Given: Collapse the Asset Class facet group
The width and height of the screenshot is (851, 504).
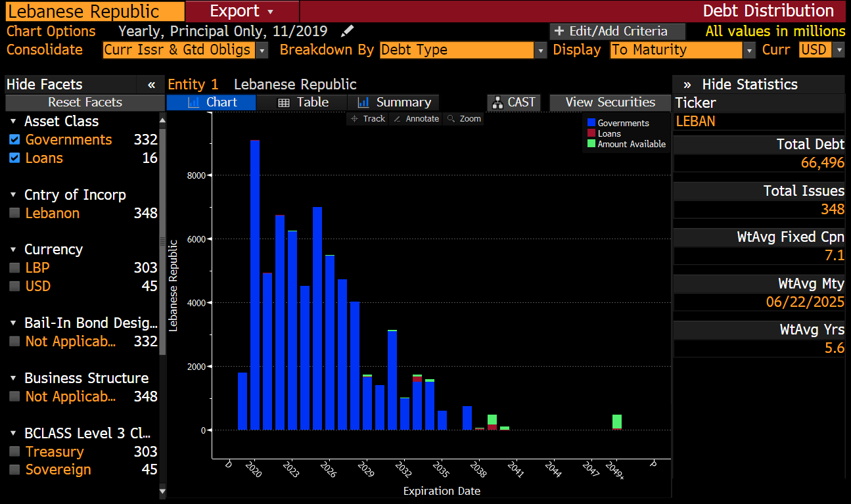Looking at the screenshot, I should click(13, 122).
